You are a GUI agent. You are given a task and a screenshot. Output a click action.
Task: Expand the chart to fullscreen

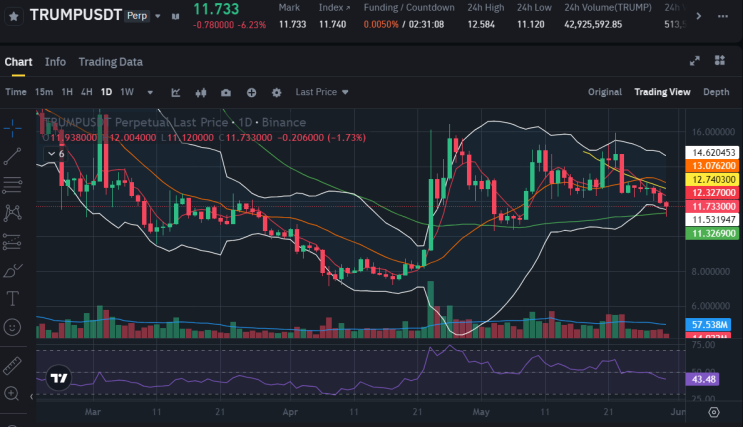click(695, 61)
